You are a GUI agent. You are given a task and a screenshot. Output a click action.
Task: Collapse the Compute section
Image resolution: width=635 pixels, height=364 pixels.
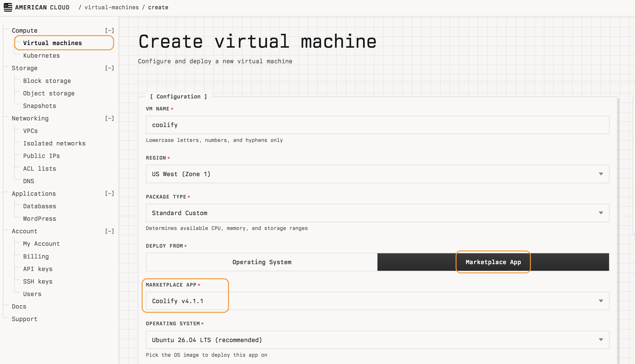click(x=110, y=30)
